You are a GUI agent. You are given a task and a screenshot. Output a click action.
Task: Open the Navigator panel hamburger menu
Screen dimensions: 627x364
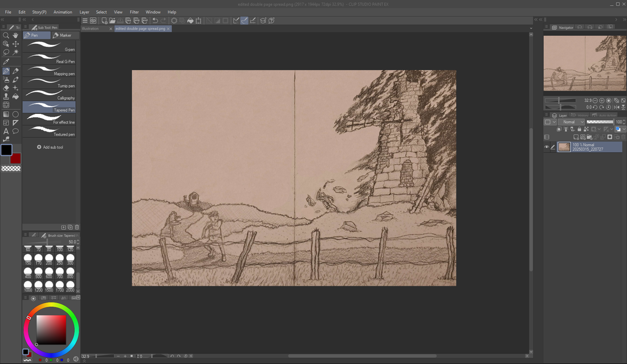546,27
